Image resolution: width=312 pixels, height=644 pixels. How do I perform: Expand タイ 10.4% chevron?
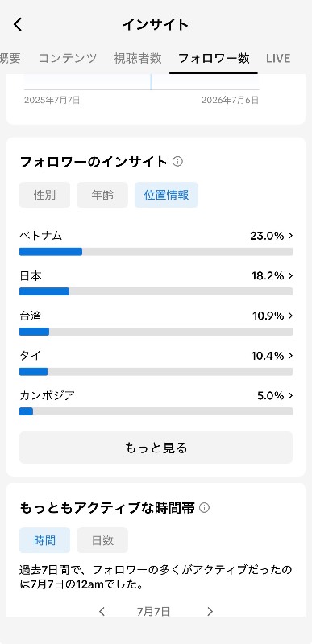point(290,356)
